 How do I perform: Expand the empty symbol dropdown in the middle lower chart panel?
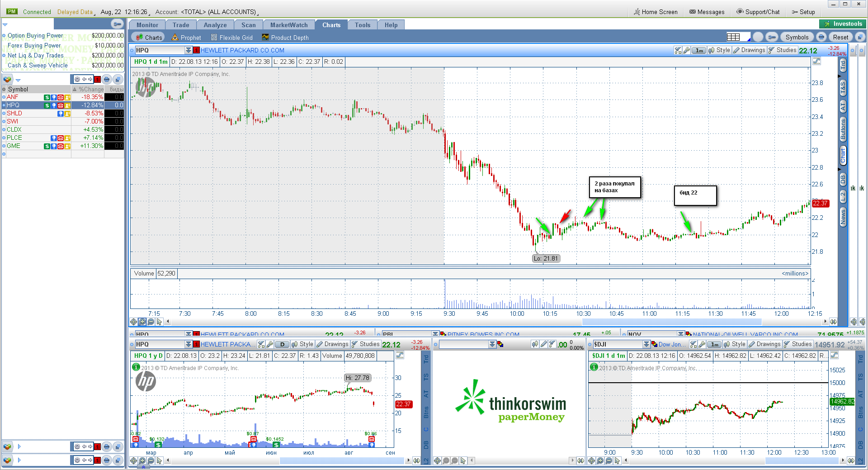click(x=492, y=344)
